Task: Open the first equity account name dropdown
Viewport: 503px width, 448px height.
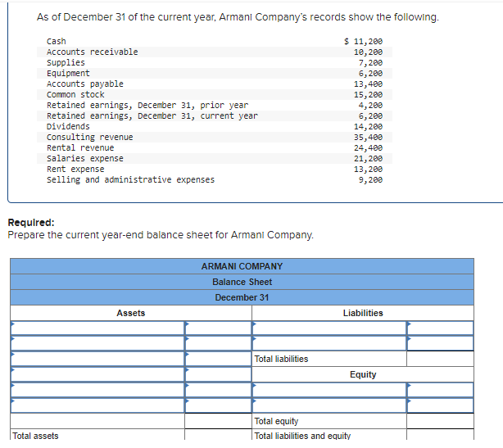Action: point(329,390)
